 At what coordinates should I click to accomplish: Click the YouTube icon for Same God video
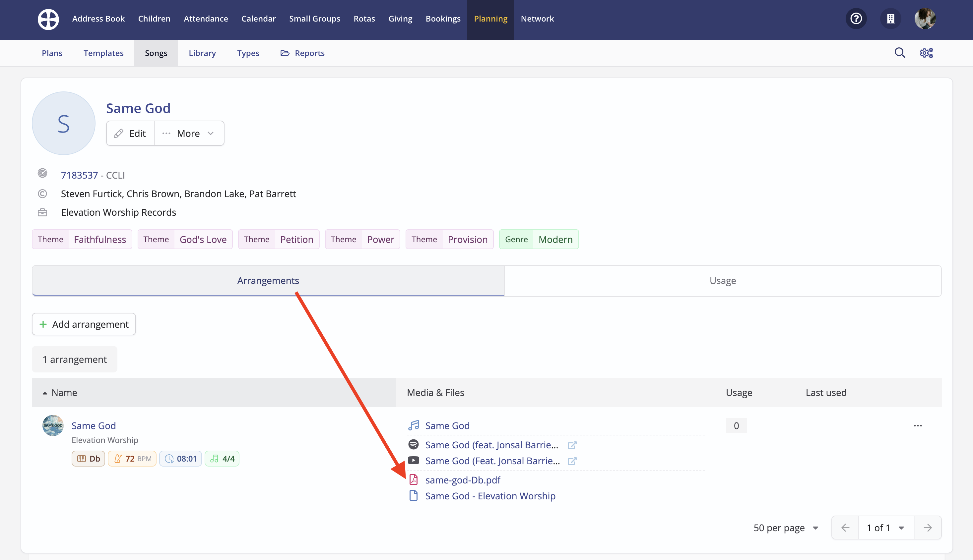point(413,460)
